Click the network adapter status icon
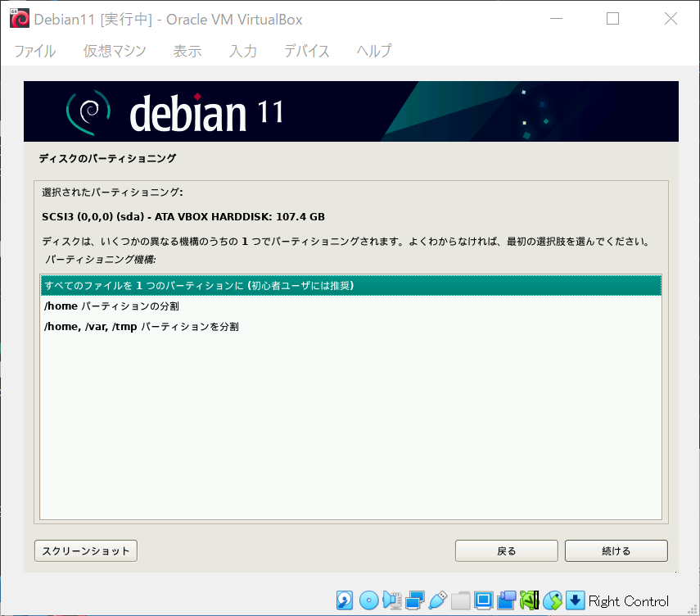The width and height of the screenshot is (700, 616). coord(415,600)
